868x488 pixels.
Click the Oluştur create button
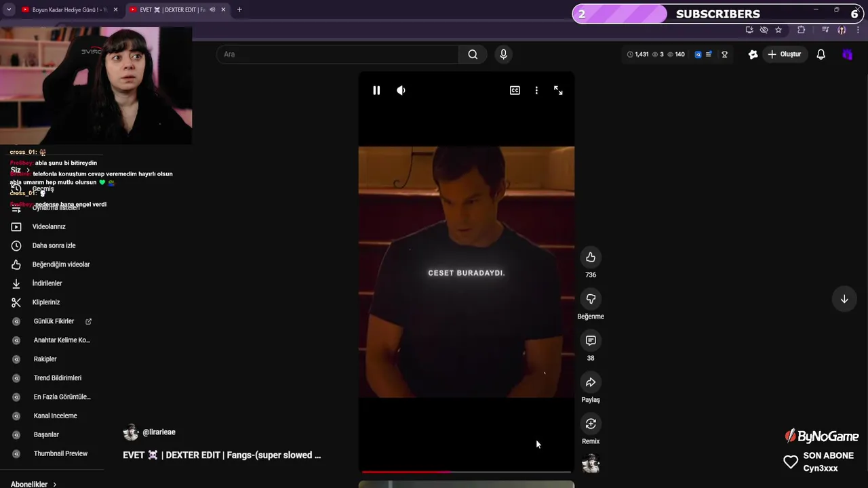(x=785, y=54)
